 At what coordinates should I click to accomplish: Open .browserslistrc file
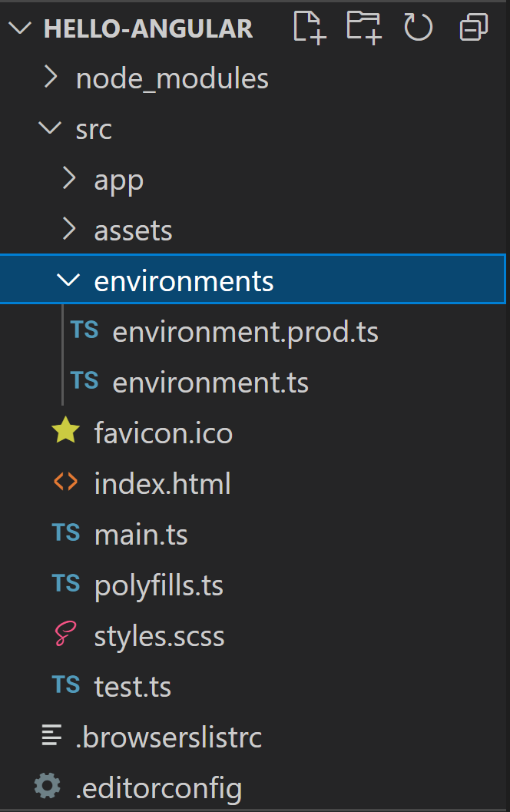point(169,737)
